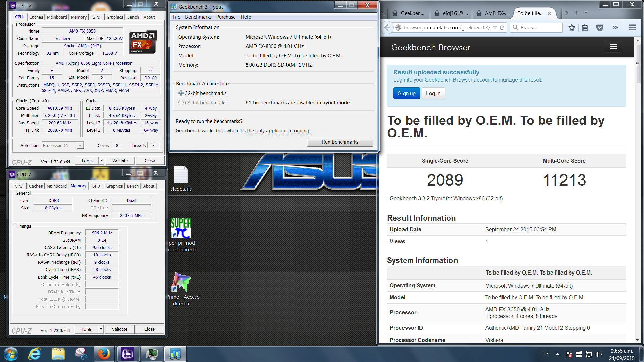Open the Firefox hamburger menu

click(x=632, y=27)
